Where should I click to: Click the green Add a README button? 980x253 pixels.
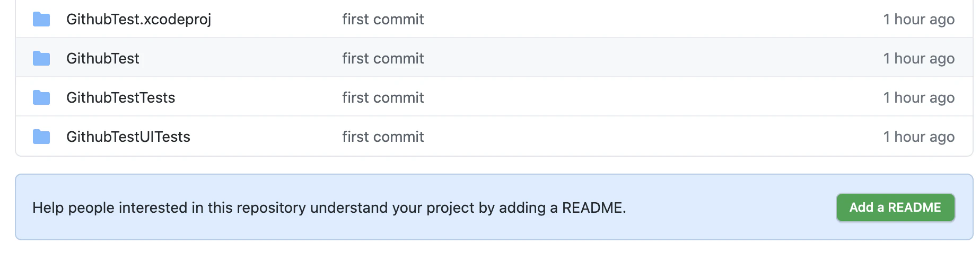[895, 207]
